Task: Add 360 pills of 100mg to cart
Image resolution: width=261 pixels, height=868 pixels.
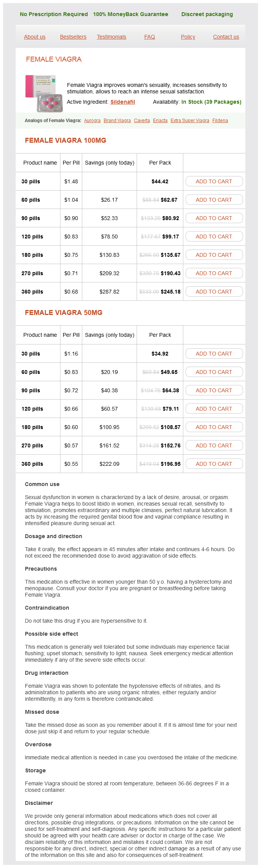Action: tap(214, 292)
